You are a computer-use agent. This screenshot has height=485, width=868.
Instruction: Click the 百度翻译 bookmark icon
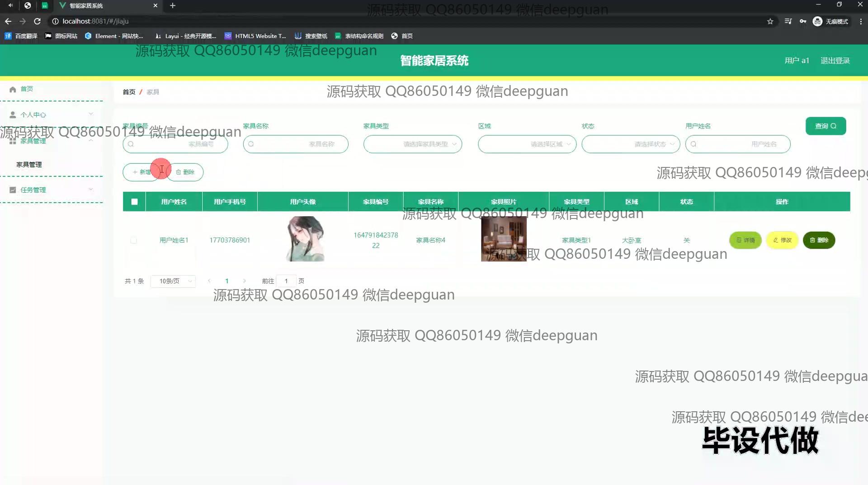[8, 36]
